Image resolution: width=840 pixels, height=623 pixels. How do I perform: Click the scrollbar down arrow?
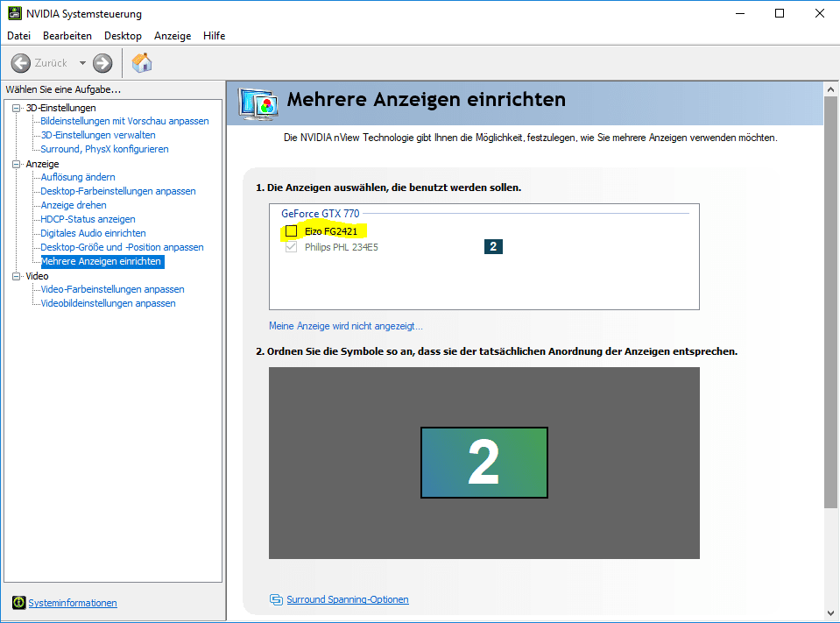click(830, 612)
